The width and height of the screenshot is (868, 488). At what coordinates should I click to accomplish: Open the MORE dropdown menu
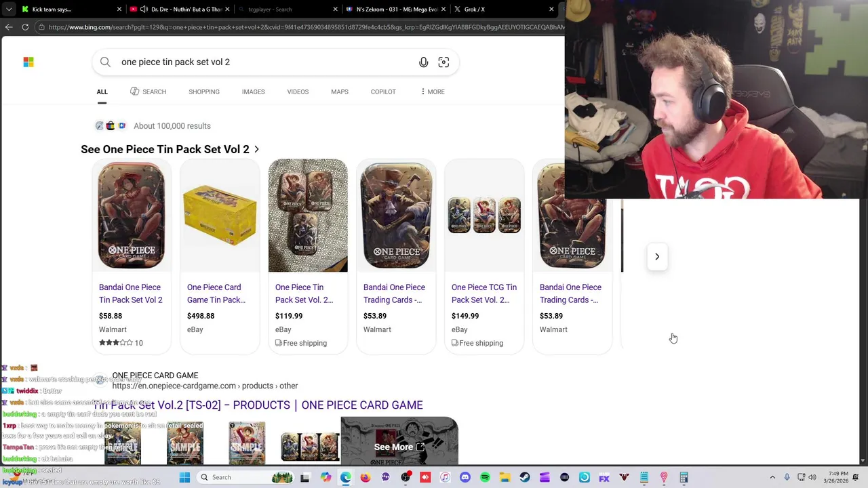point(432,91)
